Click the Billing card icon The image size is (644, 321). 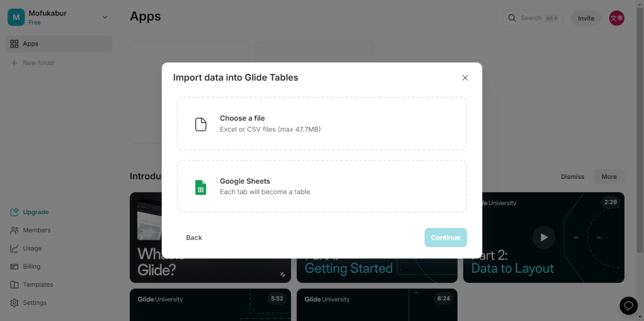pyautogui.click(x=14, y=267)
